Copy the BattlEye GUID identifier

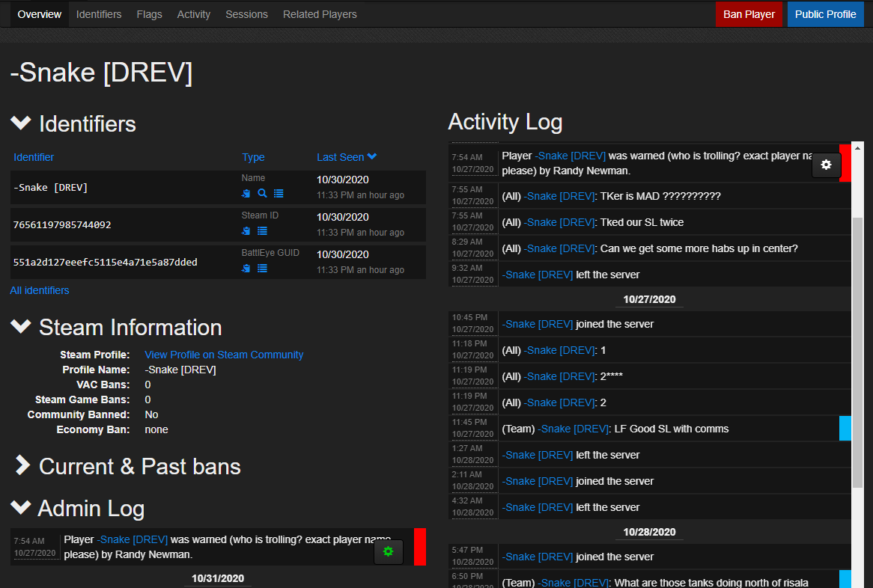(246, 268)
